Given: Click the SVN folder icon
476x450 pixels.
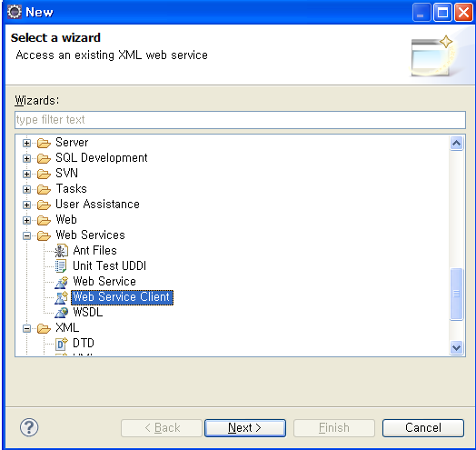Looking at the screenshot, I should coord(44,174).
